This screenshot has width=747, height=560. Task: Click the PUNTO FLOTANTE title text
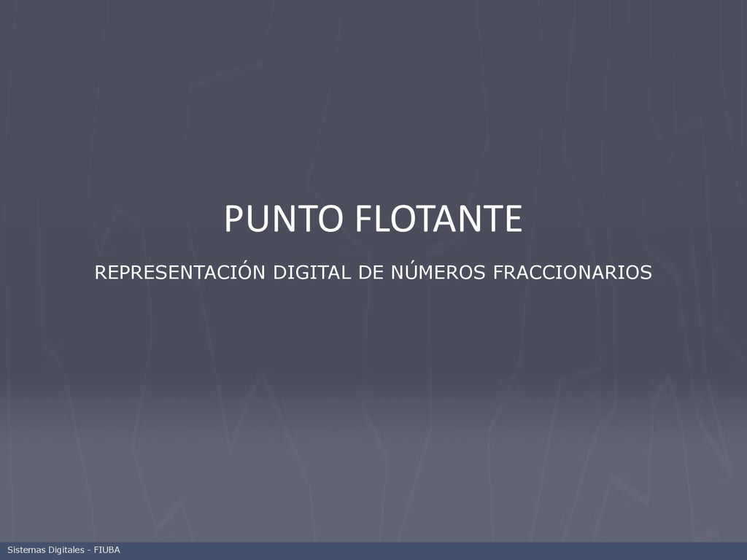tap(373, 219)
